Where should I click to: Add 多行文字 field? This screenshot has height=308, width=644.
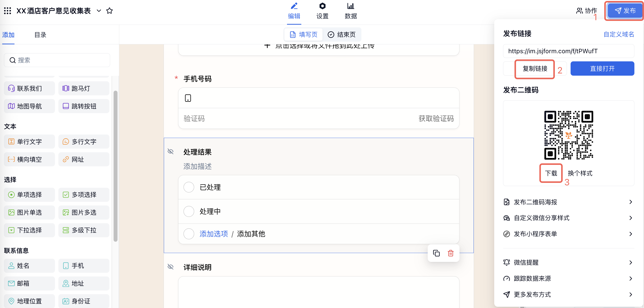point(84,142)
